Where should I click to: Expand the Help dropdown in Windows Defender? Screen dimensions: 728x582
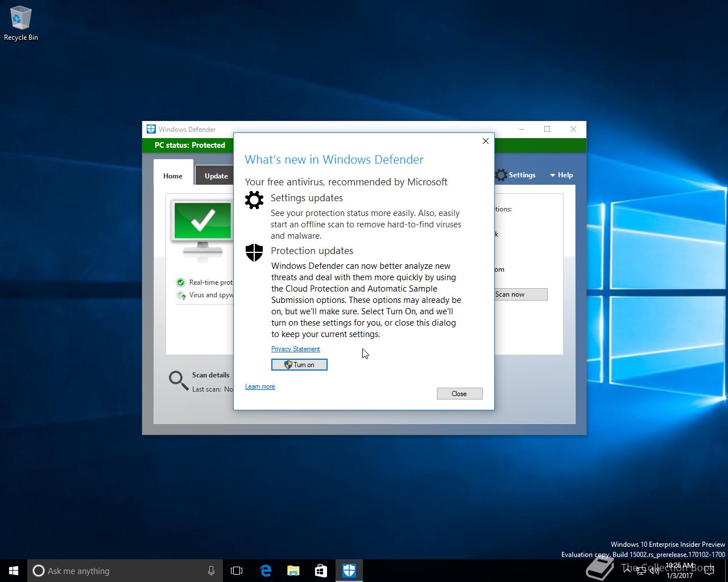click(561, 175)
